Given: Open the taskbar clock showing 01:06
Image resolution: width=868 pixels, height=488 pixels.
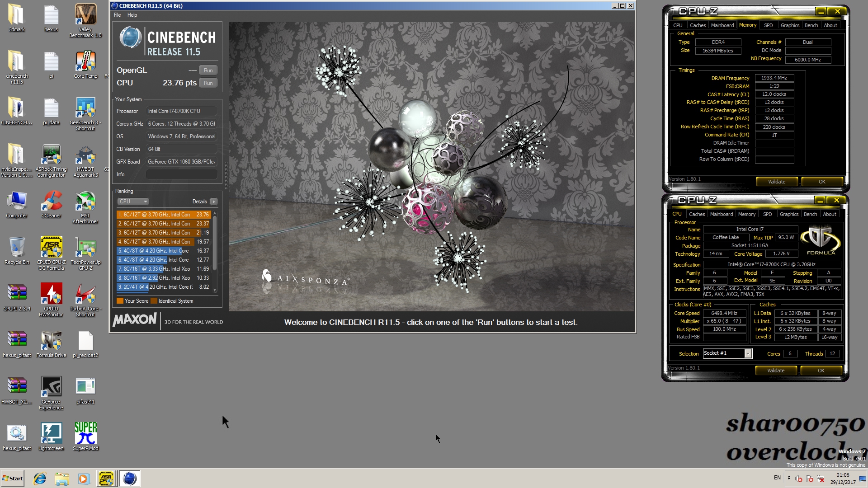Looking at the screenshot, I should click(843, 479).
